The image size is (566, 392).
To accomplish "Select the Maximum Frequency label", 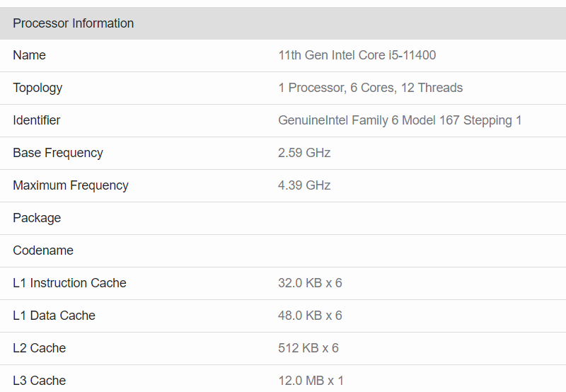I will click(x=71, y=185).
